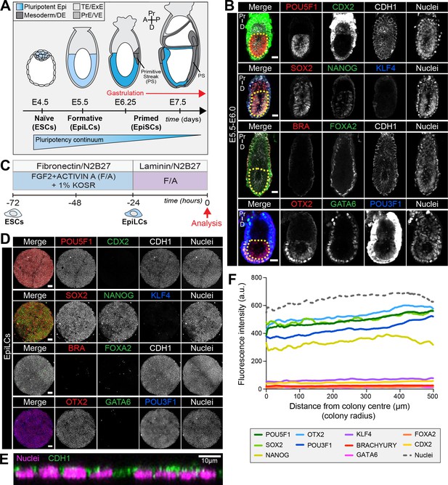This screenshot has width=448, height=485.
Task: Open panel D NANOG grayscale colony image
Action: (118, 322)
